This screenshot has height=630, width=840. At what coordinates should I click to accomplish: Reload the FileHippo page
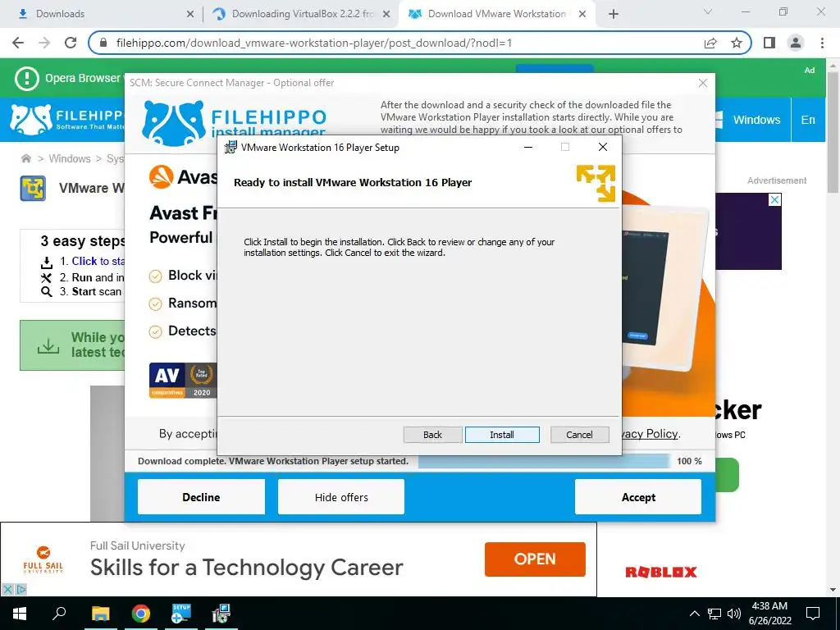pos(71,43)
